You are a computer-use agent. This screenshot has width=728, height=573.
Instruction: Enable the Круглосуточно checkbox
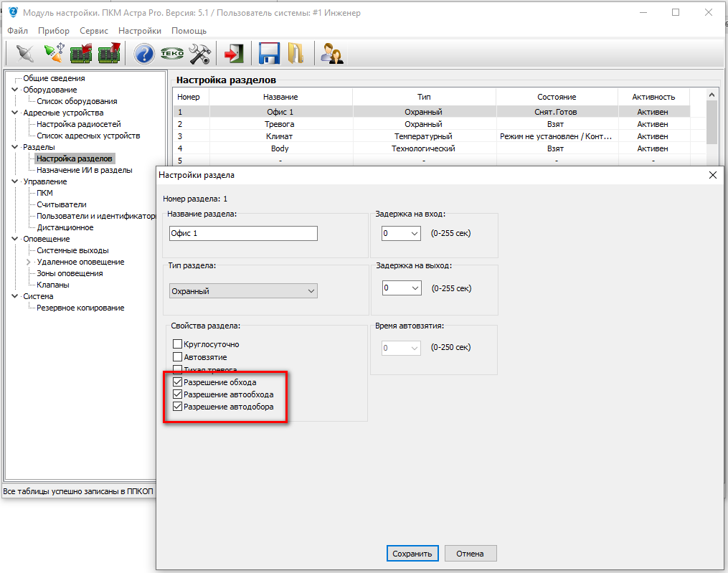coord(178,345)
